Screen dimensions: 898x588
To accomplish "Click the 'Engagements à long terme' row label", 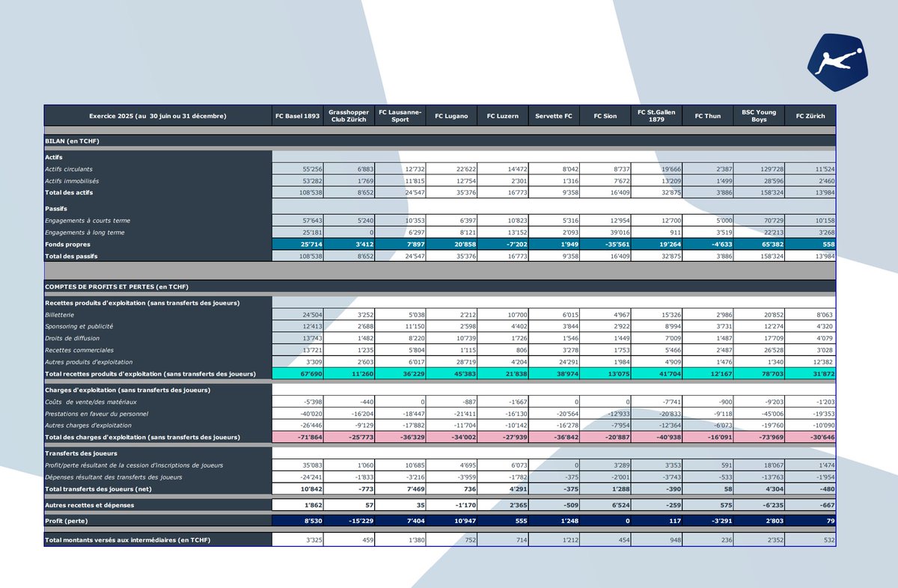I will pos(83,233).
